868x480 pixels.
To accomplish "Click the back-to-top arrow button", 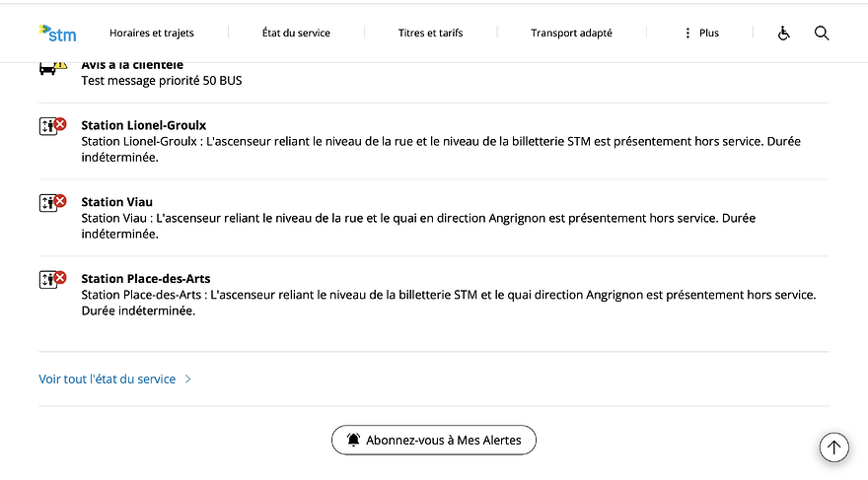I will coord(834,446).
